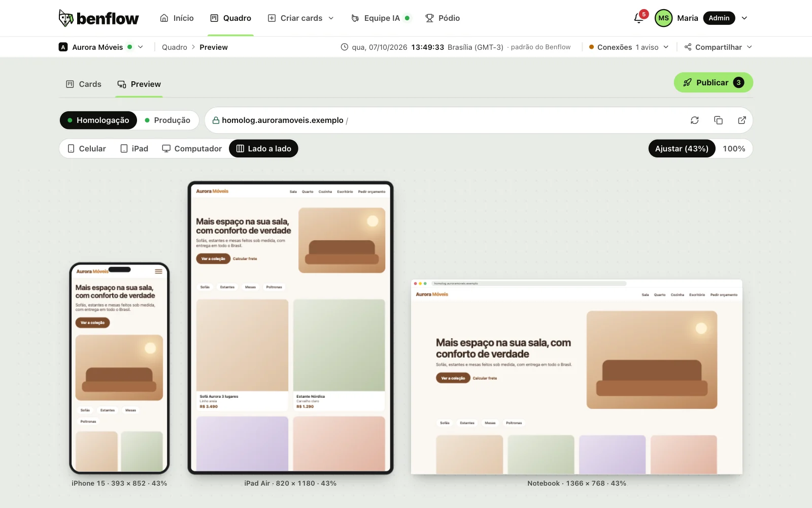Image resolution: width=812 pixels, height=508 pixels.
Task: Click the Publicar button
Action: 713,83
